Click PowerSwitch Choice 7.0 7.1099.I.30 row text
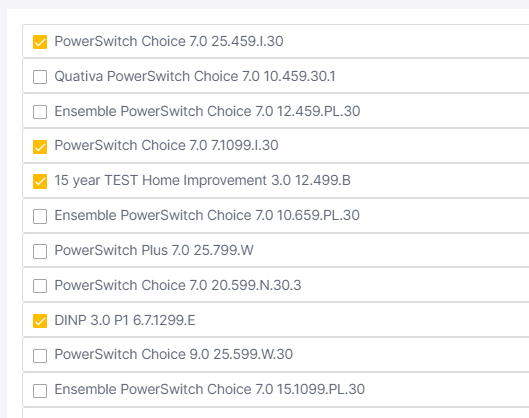This screenshot has height=418, width=529. [x=166, y=146]
